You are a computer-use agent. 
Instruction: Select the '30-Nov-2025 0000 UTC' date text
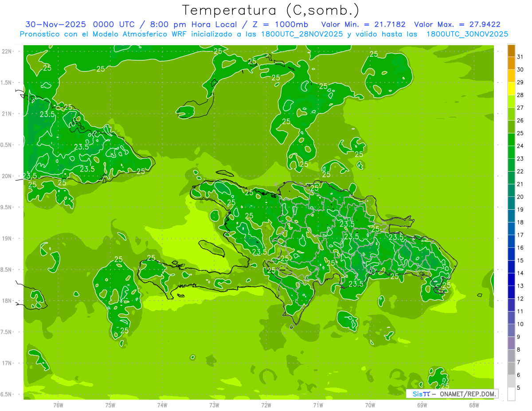[x=79, y=24]
